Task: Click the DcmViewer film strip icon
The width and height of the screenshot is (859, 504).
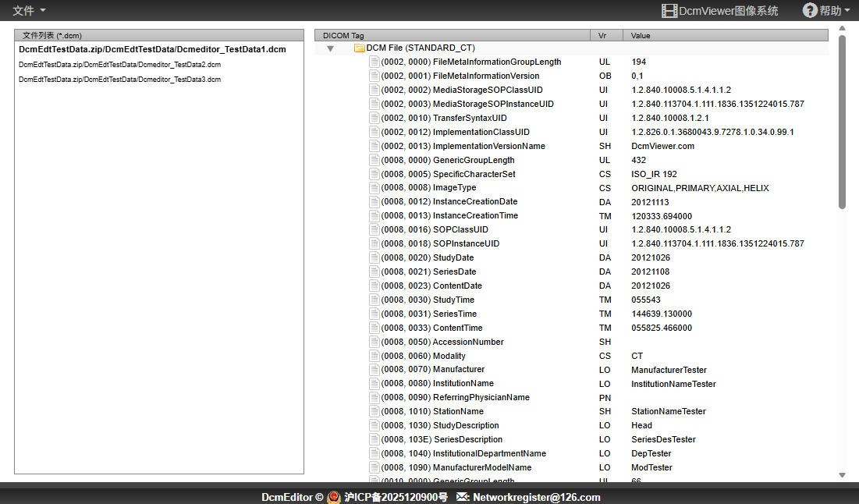Action: [669, 11]
